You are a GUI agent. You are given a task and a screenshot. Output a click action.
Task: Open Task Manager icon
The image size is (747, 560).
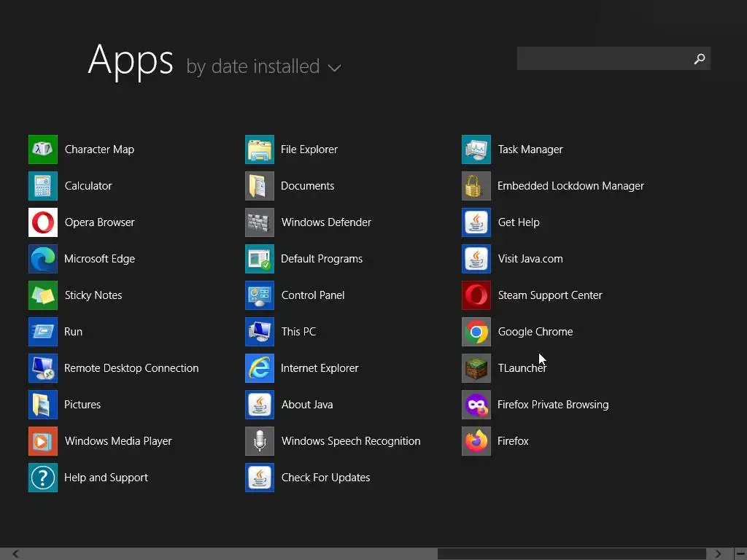tap(476, 149)
